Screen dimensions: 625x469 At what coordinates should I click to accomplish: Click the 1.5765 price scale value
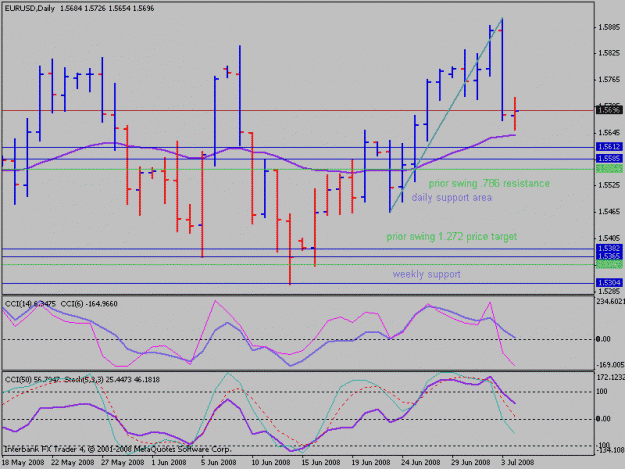click(609, 80)
